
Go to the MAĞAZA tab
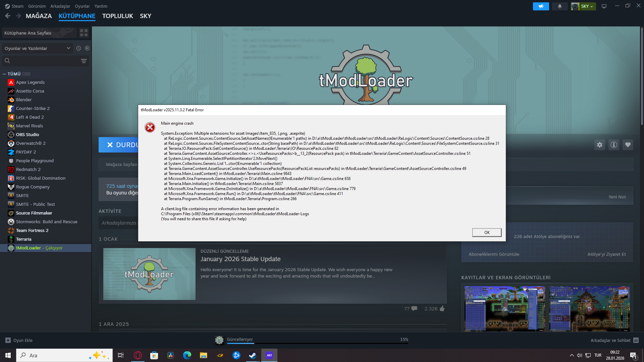(x=39, y=16)
